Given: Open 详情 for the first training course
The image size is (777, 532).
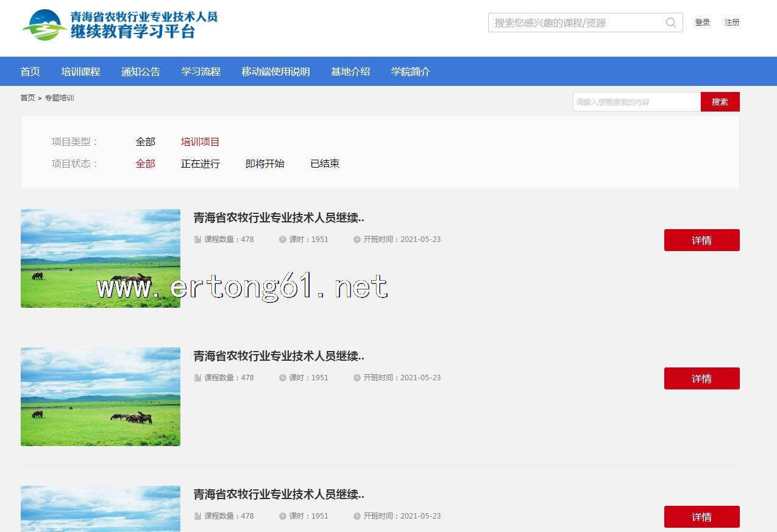Looking at the screenshot, I should 701,240.
